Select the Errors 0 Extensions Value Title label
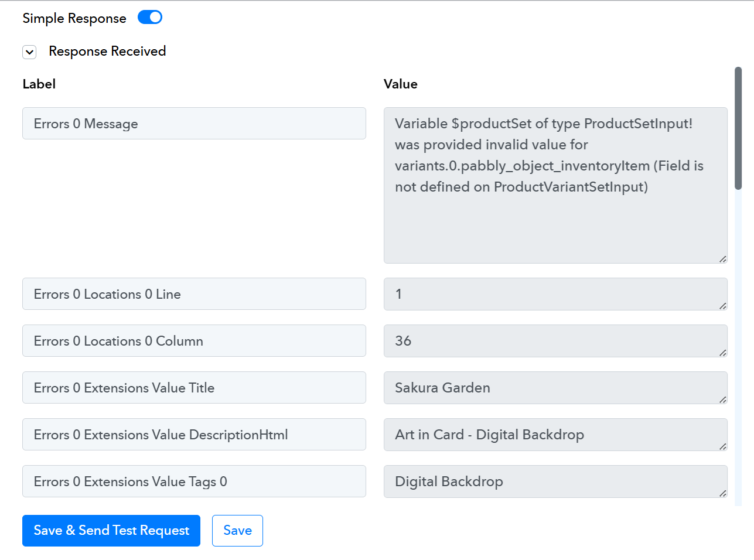Image resolution: width=754 pixels, height=560 pixels. coord(194,388)
